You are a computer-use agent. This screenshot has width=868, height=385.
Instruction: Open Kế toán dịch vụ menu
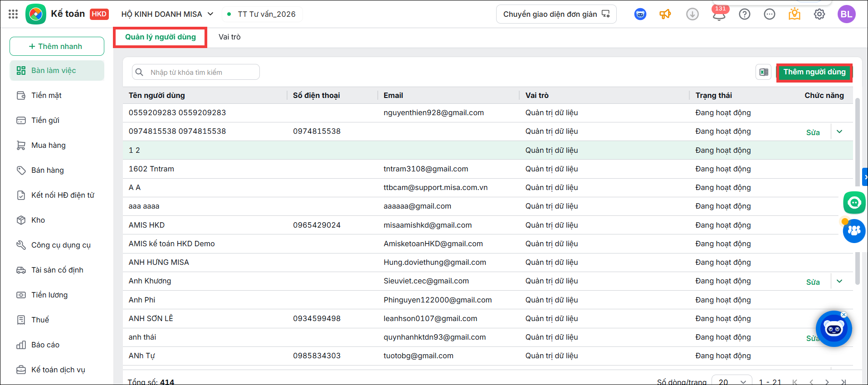pos(57,370)
